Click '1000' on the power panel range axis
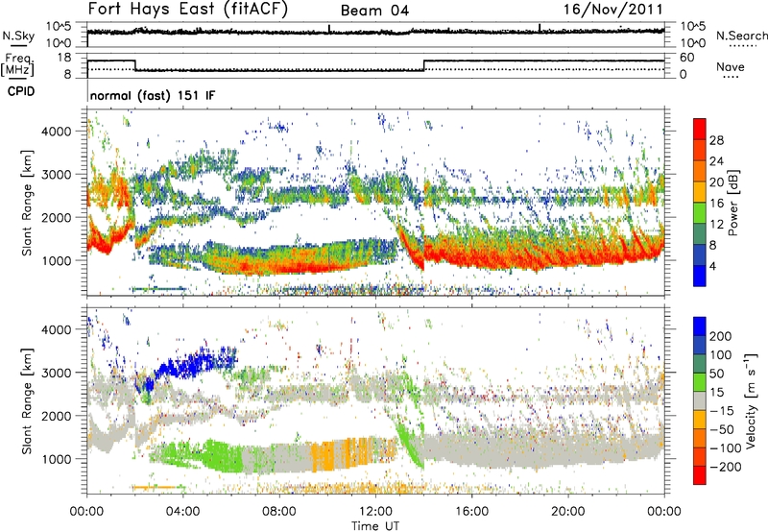768x532 pixels. tap(56, 260)
